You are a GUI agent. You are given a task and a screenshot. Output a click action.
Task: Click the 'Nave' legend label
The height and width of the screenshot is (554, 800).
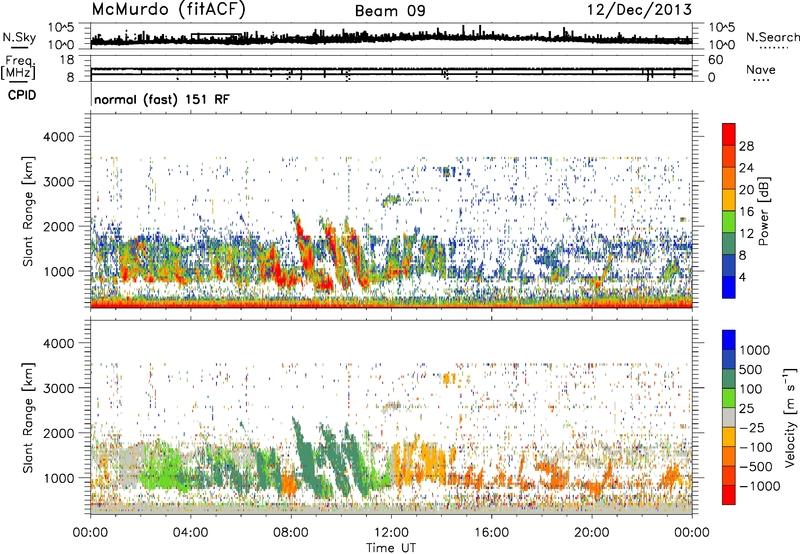click(x=761, y=69)
